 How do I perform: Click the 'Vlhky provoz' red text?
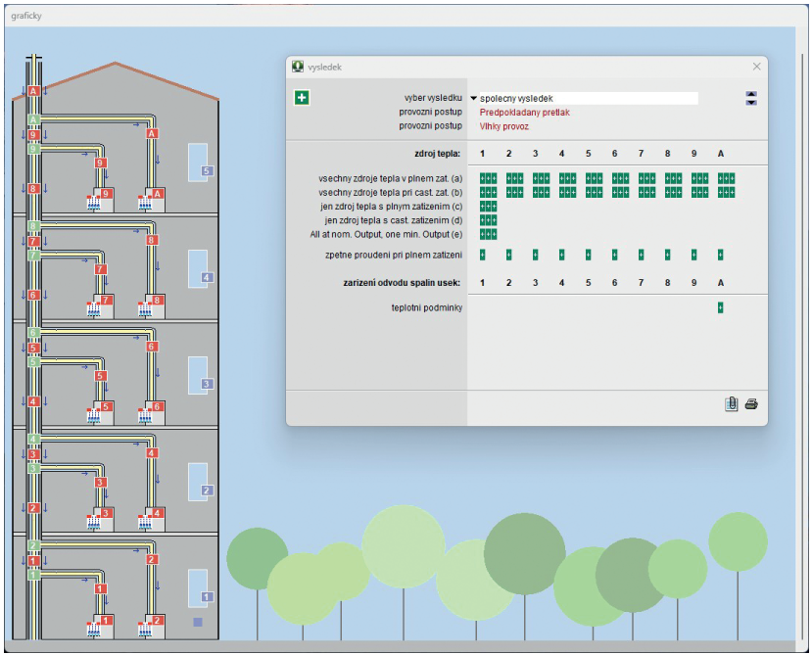[504, 126]
